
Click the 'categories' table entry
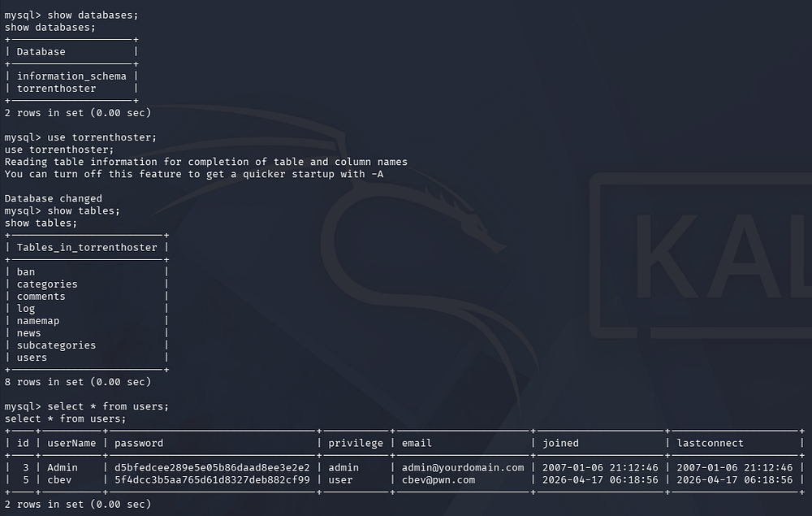click(47, 284)
